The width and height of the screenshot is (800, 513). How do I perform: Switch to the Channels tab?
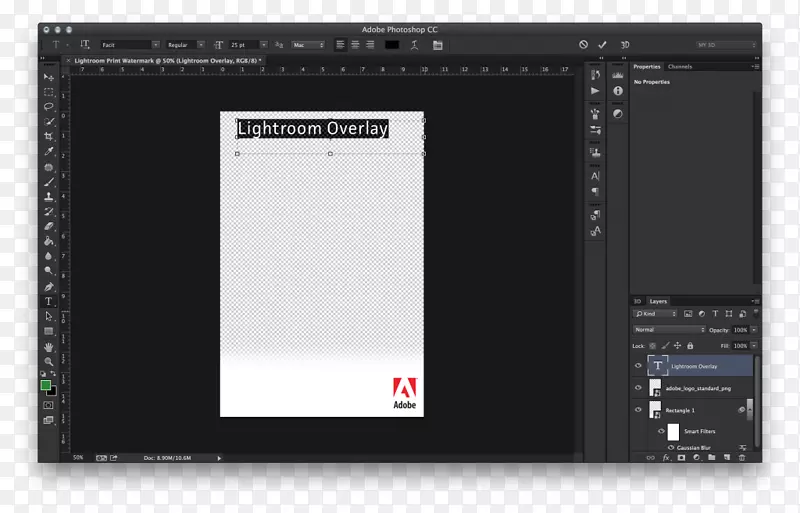680,67
